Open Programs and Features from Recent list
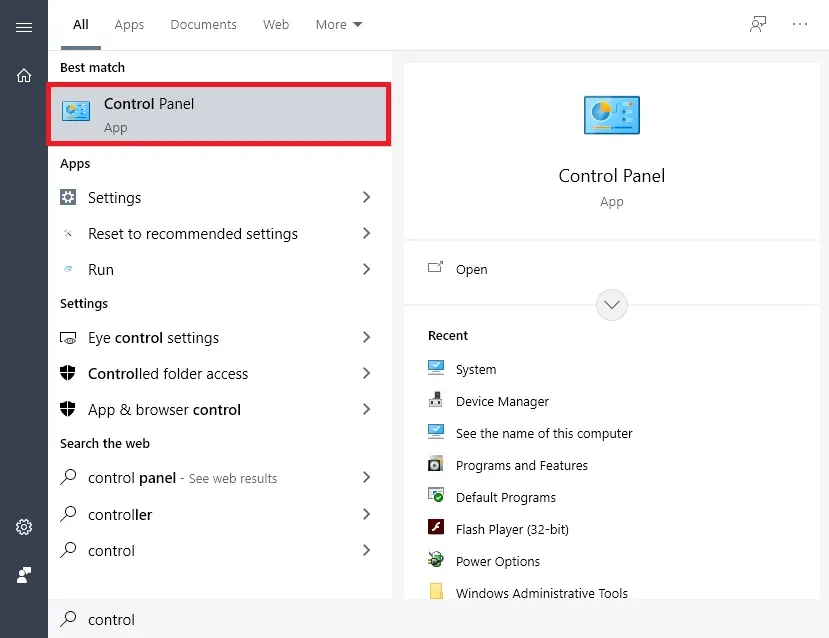829x638 pixels. 521,465
